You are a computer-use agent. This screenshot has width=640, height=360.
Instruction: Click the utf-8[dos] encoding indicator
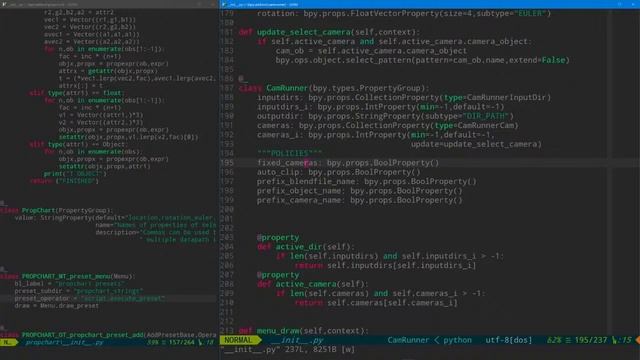tap(509, 340)
